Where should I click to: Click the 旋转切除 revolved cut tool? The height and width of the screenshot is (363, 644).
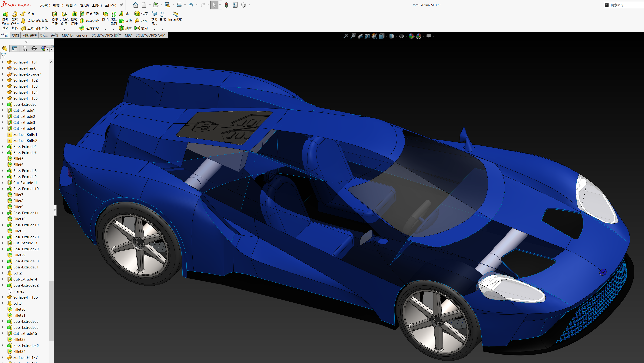coord(74,19)
